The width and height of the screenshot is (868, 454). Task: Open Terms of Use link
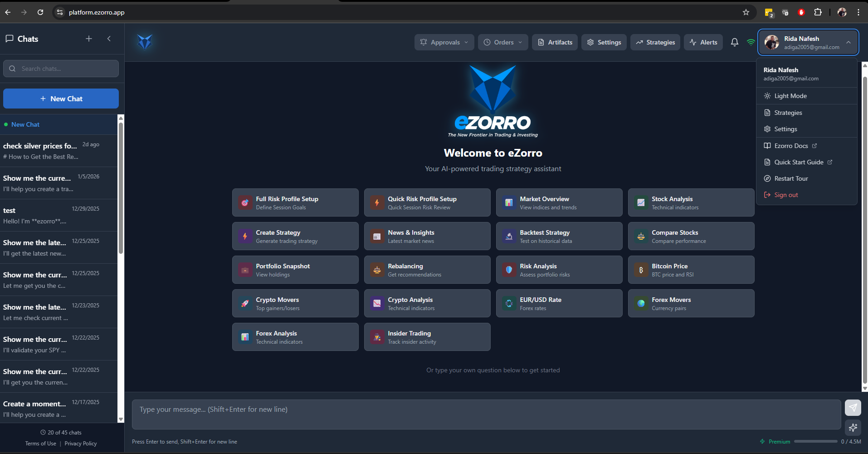coord(41,444)
